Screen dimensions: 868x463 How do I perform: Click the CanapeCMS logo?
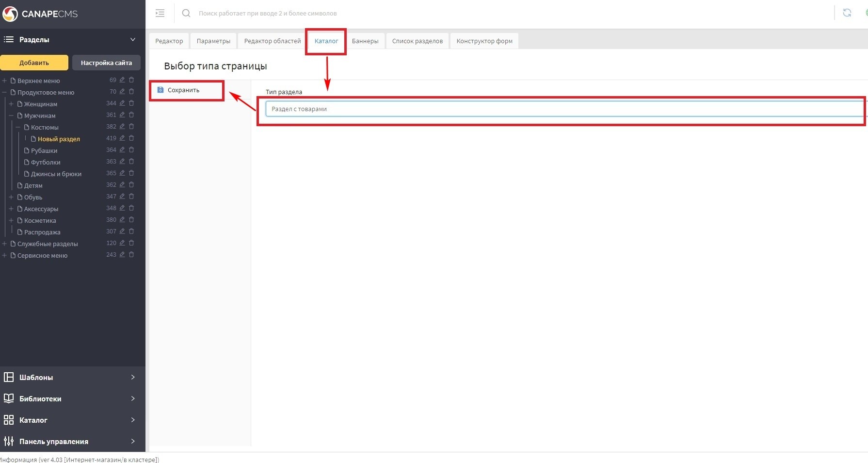40,14
